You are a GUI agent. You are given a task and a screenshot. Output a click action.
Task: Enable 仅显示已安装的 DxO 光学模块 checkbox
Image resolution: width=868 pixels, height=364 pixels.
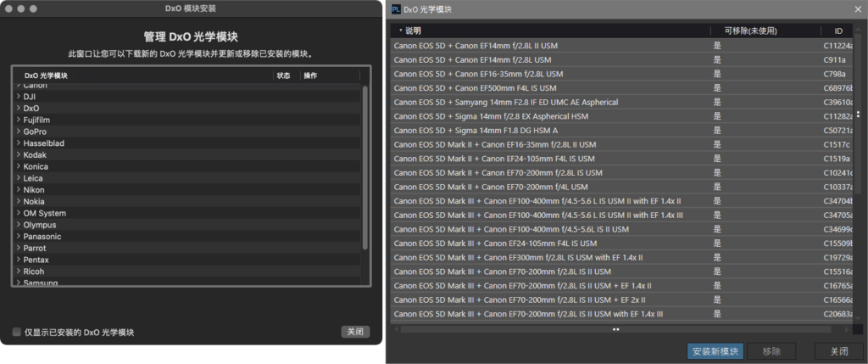pos(17,332)
